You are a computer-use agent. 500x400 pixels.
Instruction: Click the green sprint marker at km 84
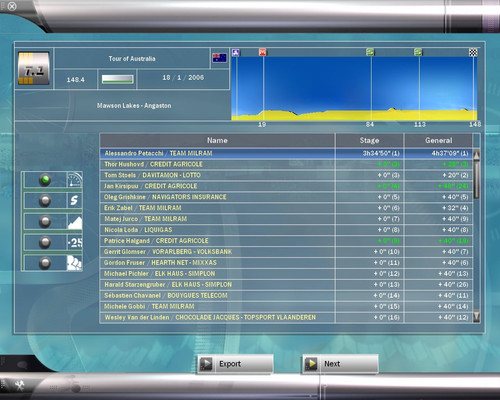(370, 52)
